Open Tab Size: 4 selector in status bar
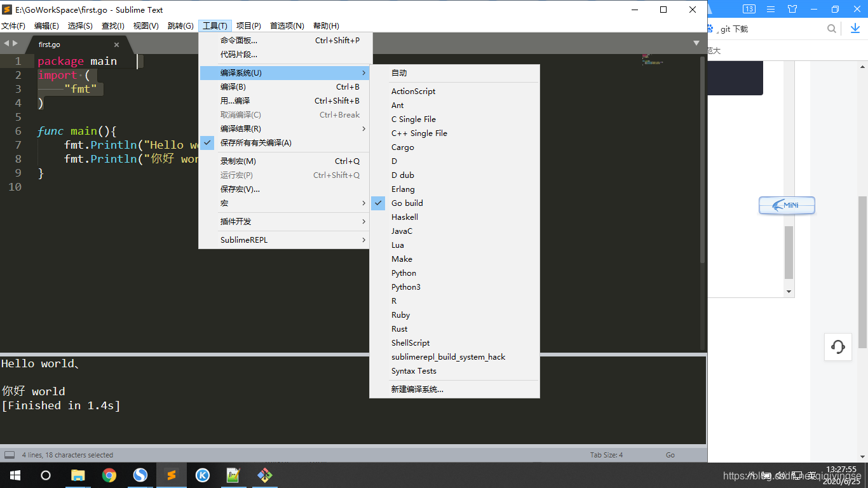The height and width of the screenshot is (488, 868). click(606, 455)
